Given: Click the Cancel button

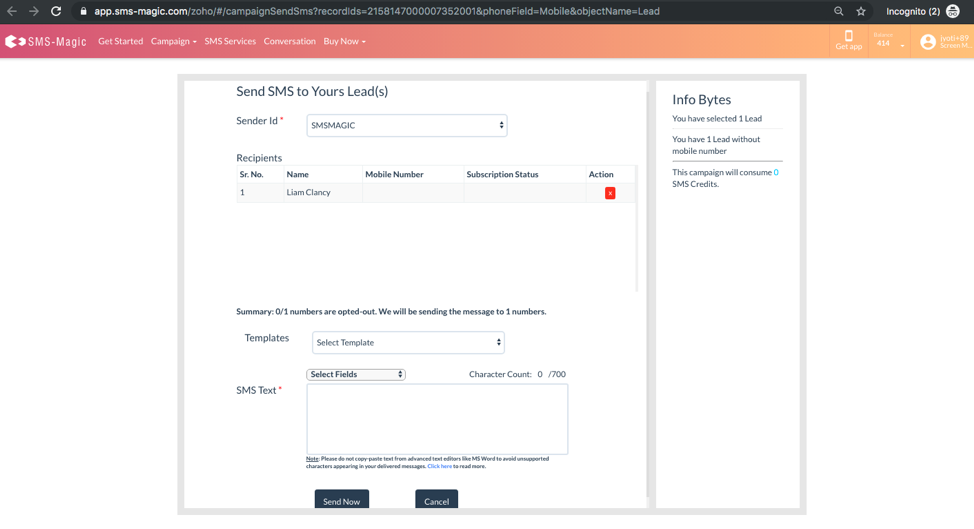Looking at the screenshot, I should click(x=436, y=501).
